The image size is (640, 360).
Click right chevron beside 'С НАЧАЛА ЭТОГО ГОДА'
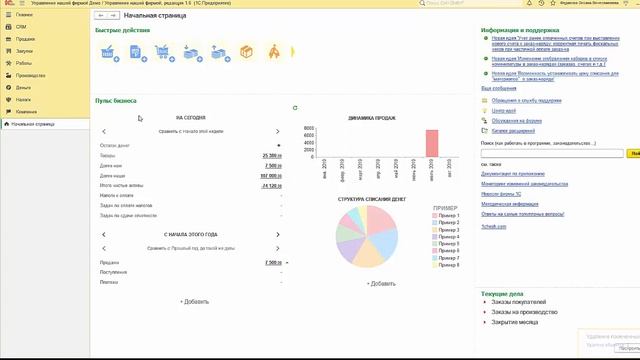click(x=278, y=235)
